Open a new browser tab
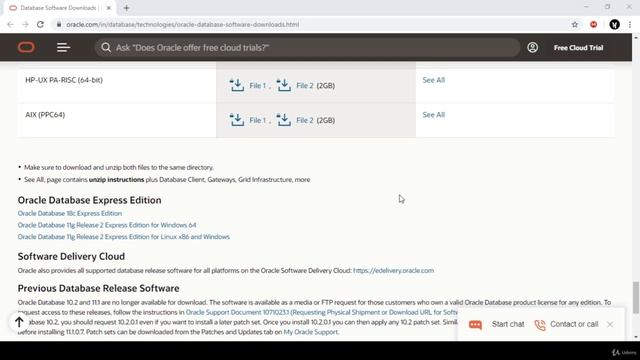Screen dimensions: 640x360 pos(126,8)
